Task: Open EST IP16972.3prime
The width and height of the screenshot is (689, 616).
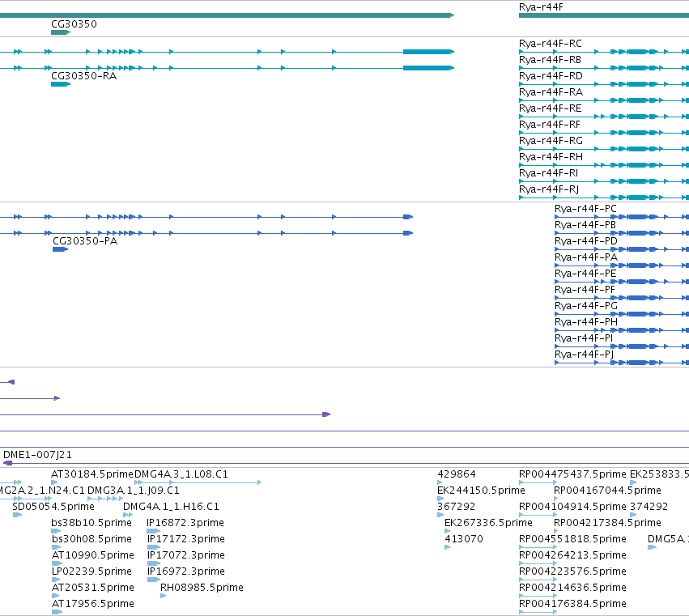Action: pos(186,571)
